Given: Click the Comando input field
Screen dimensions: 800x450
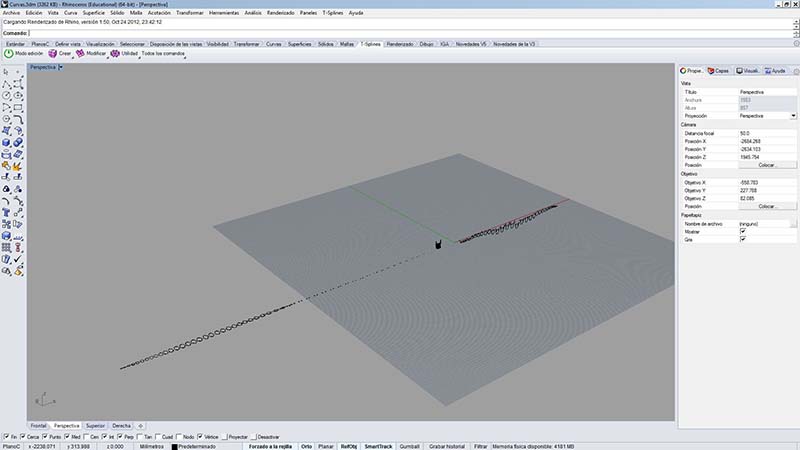Looking at the screenshot, I should 410,33.
